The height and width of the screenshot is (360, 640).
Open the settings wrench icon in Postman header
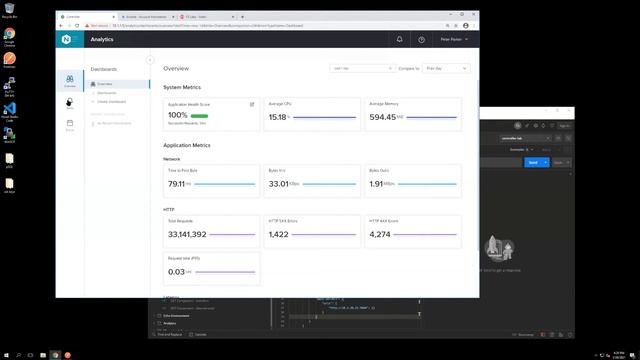[536, 126]
